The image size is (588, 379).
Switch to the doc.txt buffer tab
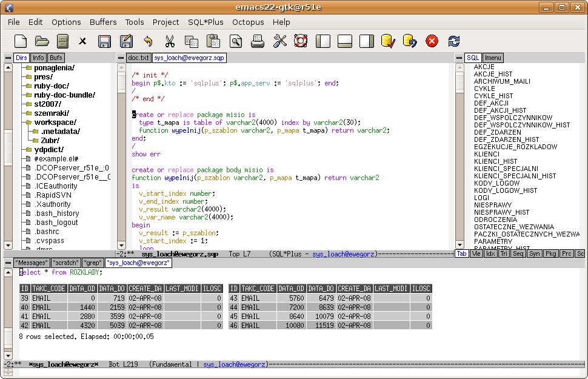tap(138, 58)
